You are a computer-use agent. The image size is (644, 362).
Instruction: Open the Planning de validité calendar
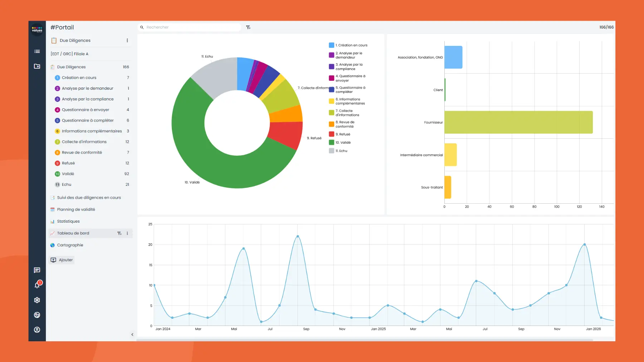[76, 209]
